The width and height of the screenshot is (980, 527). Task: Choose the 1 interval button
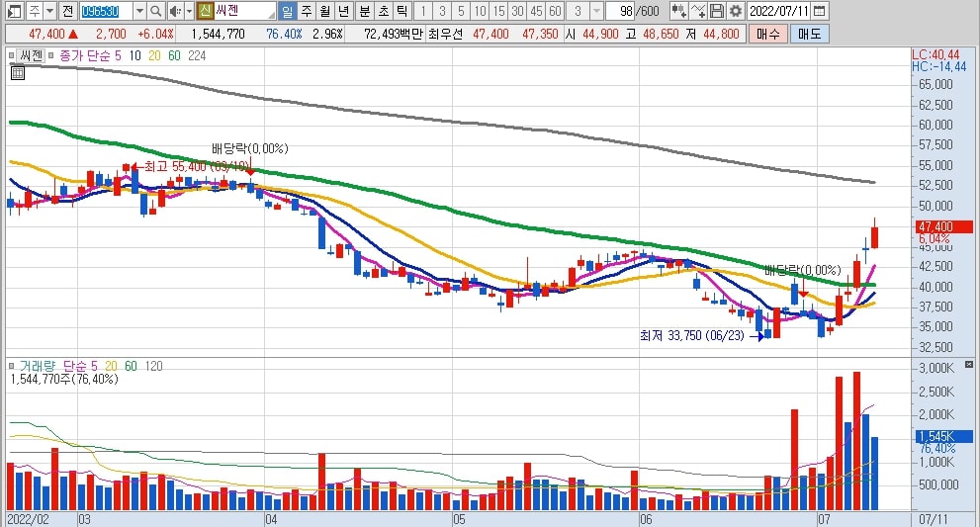423,11
